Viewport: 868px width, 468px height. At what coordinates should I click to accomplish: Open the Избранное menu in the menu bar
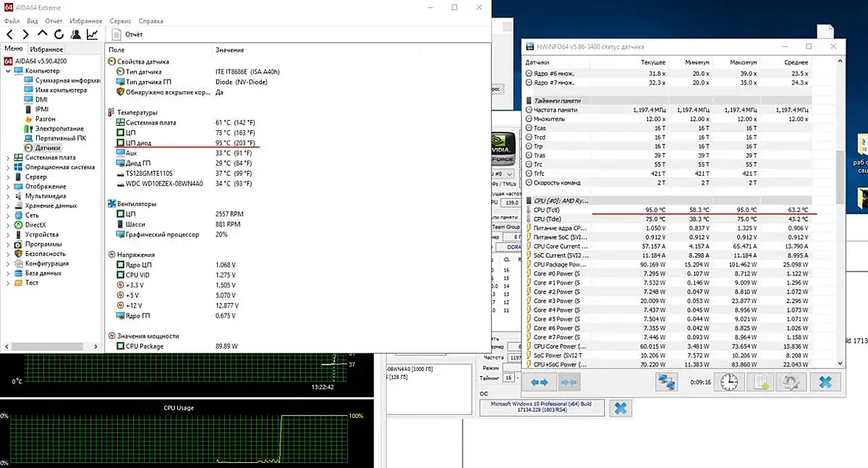86,21
